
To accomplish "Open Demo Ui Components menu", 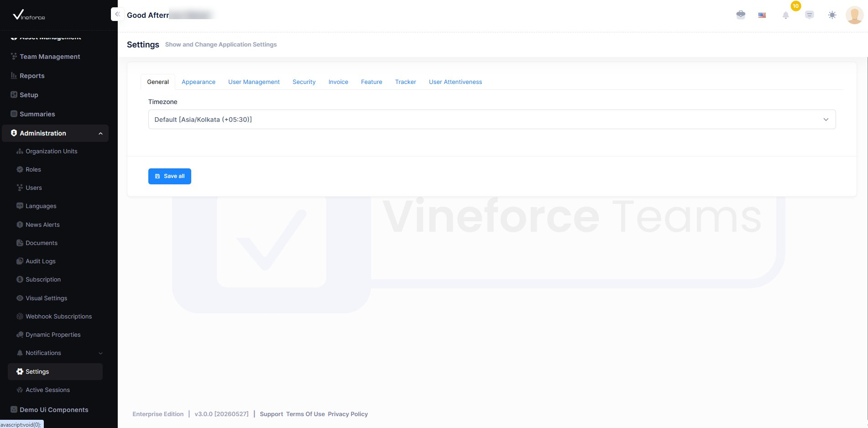I will pyautogui.click(x=54, y=410).
